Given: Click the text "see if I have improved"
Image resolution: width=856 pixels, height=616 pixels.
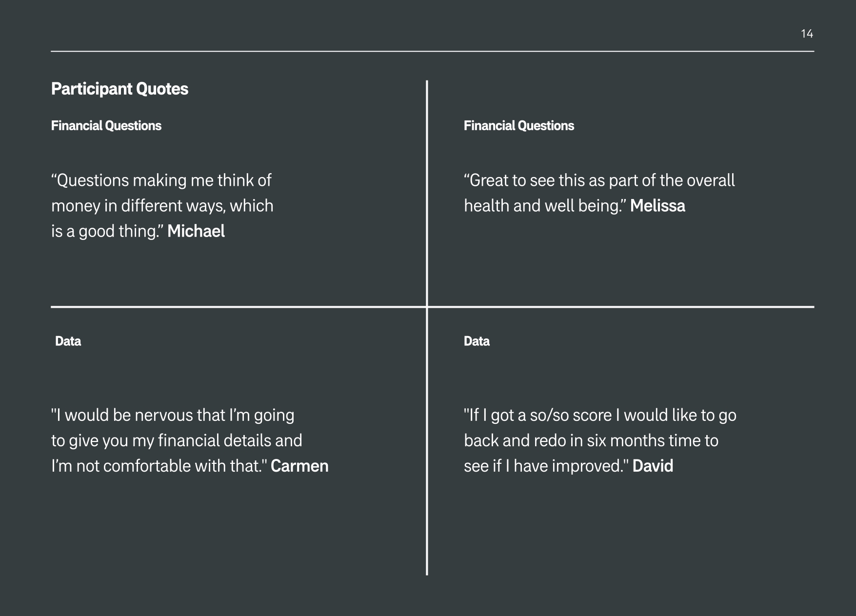Looking at the screenshot, I should [542, 466].
